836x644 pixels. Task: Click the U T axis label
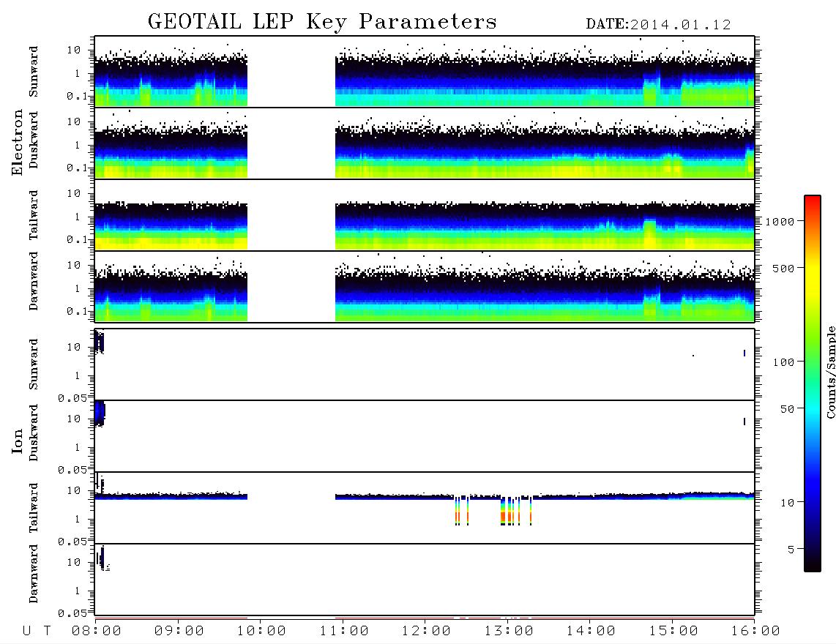pos(37,632)
